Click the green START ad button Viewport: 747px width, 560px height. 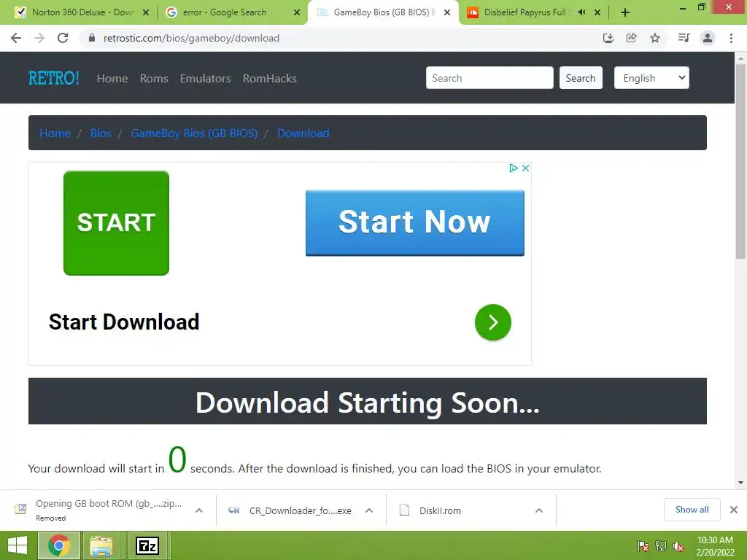coord(116,223)
